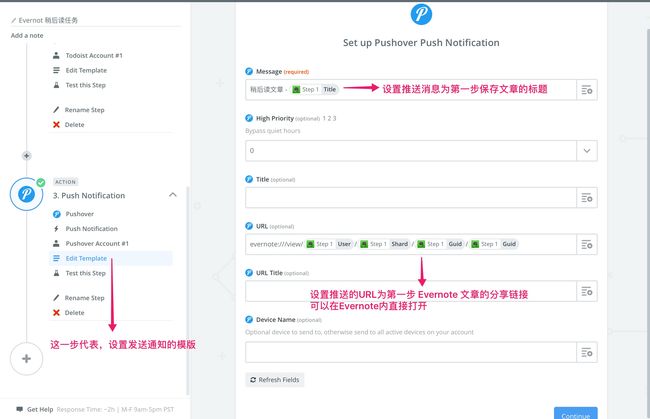Rename Step for Push Notification action
650x419 pixels.
pos(79,298)
